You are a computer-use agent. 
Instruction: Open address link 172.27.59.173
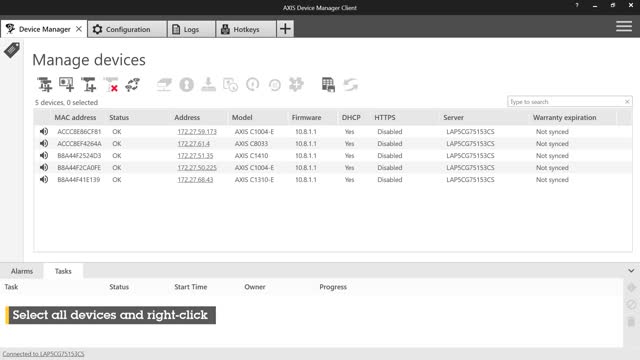click(x=197, y=132)
